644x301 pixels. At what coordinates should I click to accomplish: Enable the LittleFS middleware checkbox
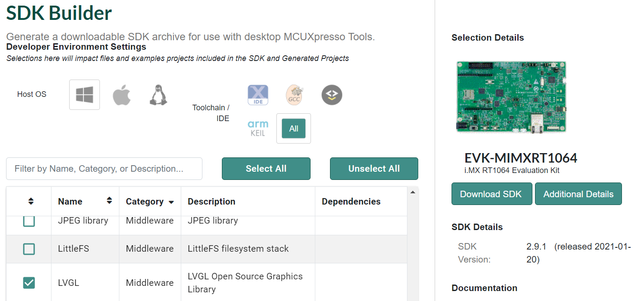29,248
